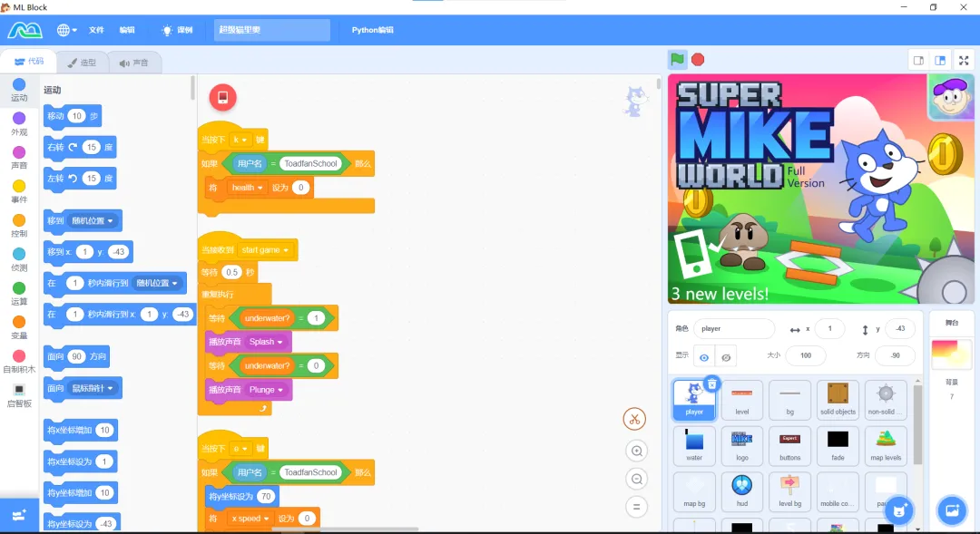Zoom out the code workspace
980x534 pixels.
point(636,479)
